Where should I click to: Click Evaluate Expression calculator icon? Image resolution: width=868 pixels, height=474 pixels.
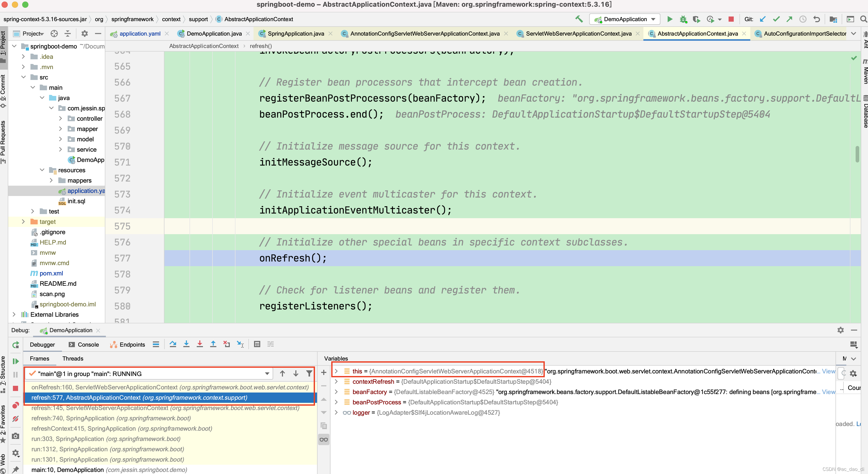click(x=257, y=344)
